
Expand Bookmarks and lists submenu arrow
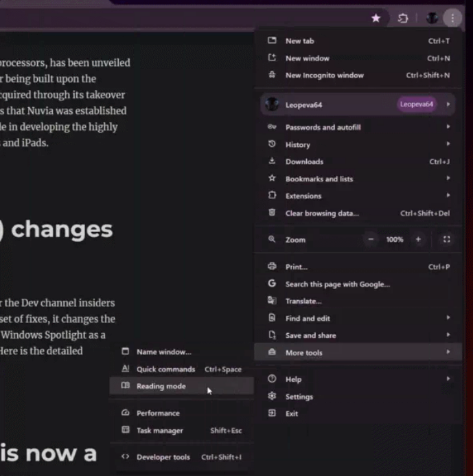448,178
